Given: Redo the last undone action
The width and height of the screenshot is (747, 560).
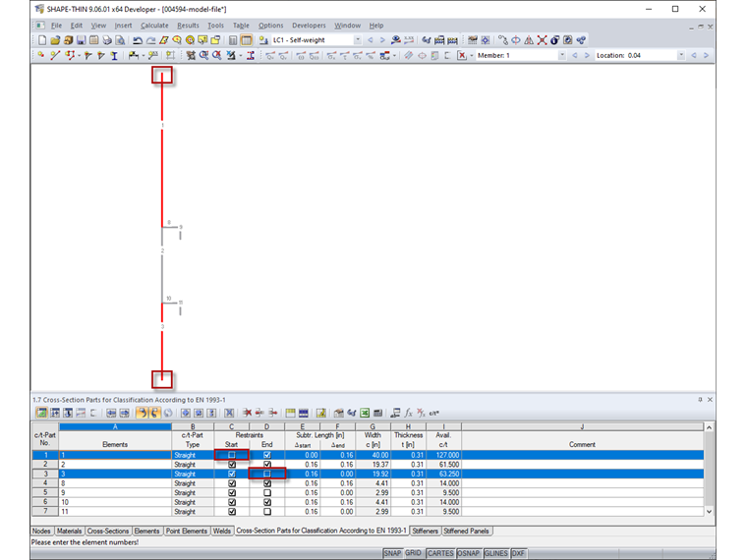Looking at the screenshot, I should 151,40.
